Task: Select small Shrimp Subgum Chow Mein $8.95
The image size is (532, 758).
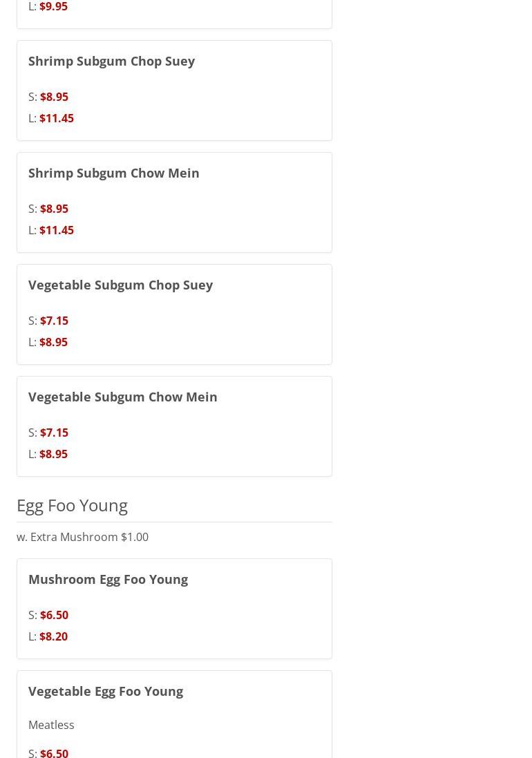Action: point(54,209)
